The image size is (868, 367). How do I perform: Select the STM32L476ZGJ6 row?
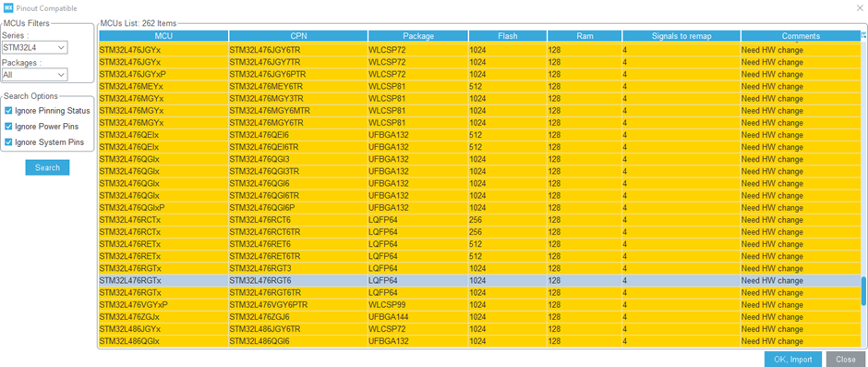[x=480, y=317]
